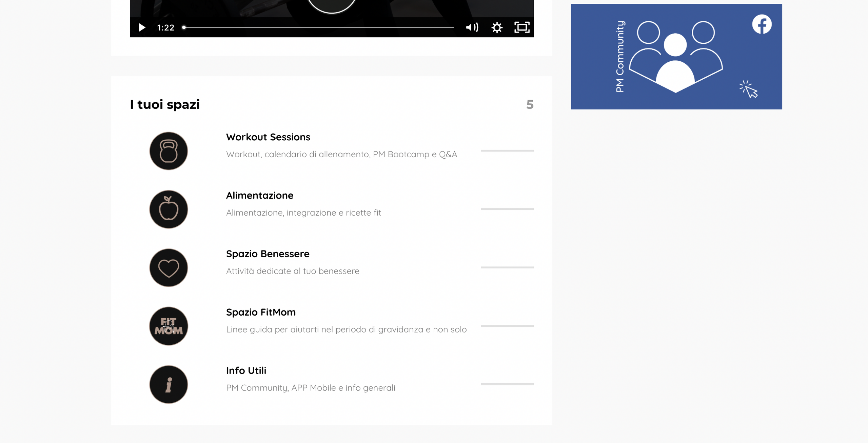The height and width of the screenshot is (443, 868).
Task: Open the Fit Mom round icon
Action: click(x=169, y=326)
